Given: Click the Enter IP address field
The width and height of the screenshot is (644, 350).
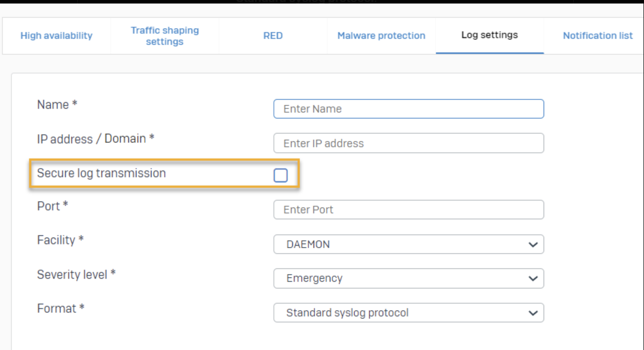Looking at the screenshot, I should (x=408, y=143).
